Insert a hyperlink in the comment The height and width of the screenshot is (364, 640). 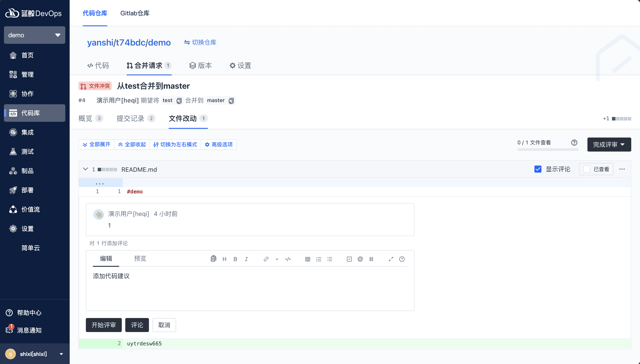pos(266,259)
